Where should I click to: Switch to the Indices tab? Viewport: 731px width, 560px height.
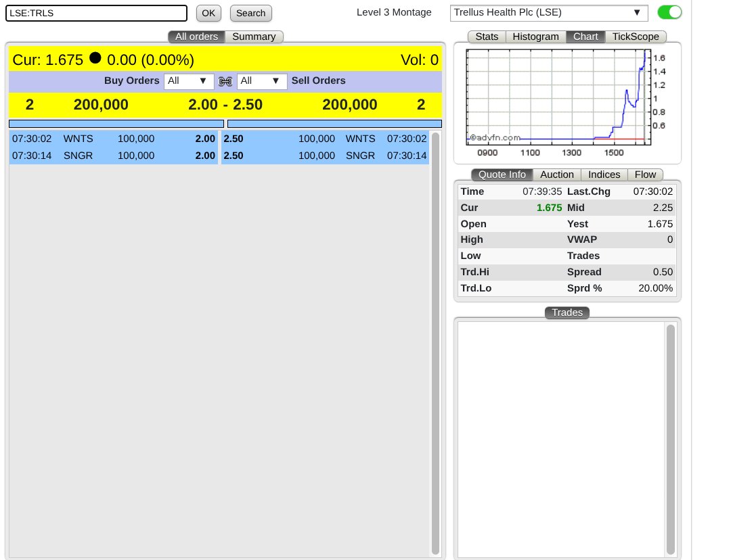[604, 174]
